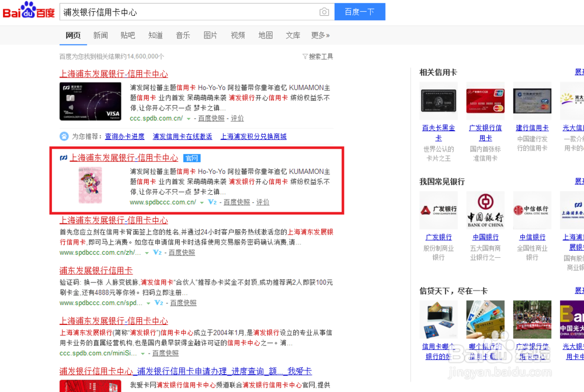584x392 pixels.
Task: Click the recommendation paw icon beside 为您推荐
Action: (x=64, y=136)
